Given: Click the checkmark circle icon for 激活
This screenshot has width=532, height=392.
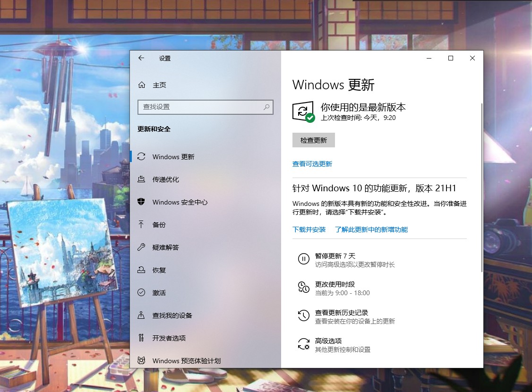Looking at the screenshot, I should (x=141, y=292).
